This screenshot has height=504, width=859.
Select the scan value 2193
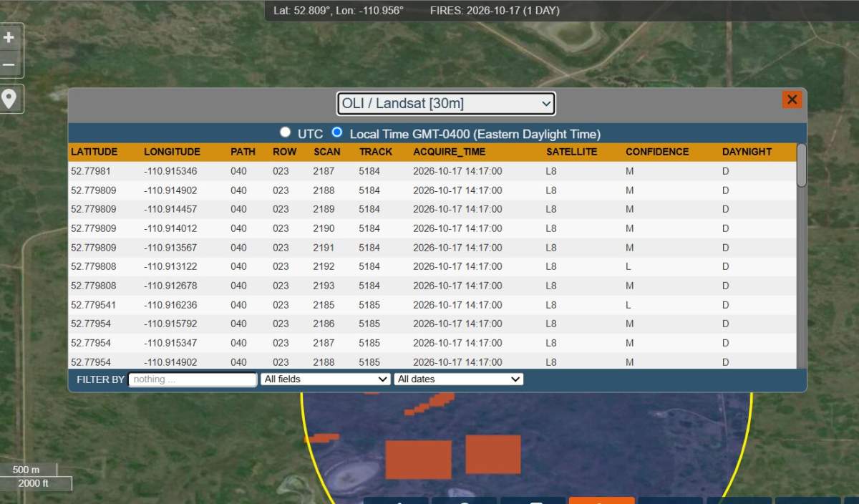(x=324, y=286)
